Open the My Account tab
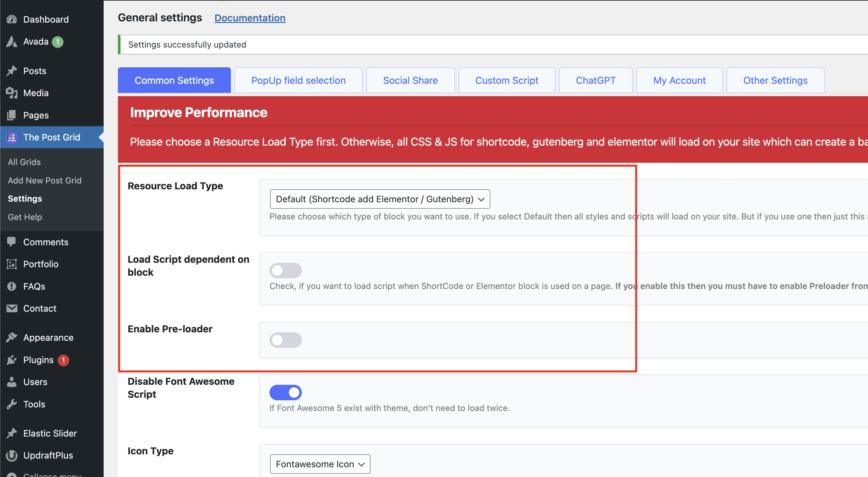Screen dimensions: 868x477 (x=679, y=81)
